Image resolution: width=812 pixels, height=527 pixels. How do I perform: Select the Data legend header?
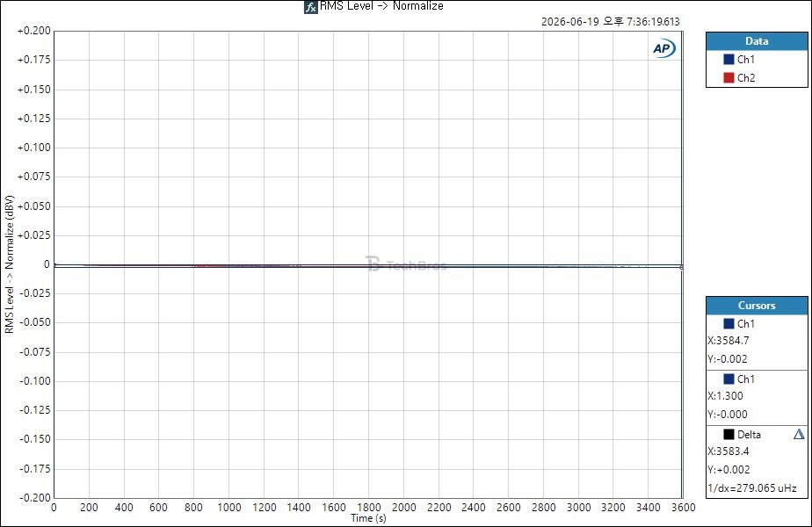[x=757, y=41]
